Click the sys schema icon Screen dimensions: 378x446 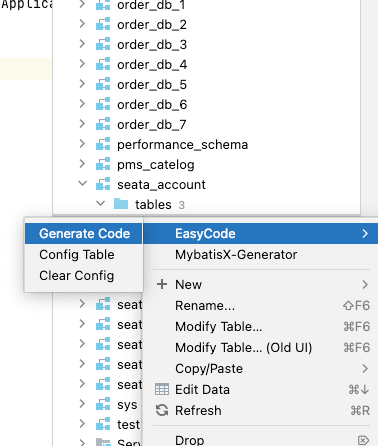point(103,404)
